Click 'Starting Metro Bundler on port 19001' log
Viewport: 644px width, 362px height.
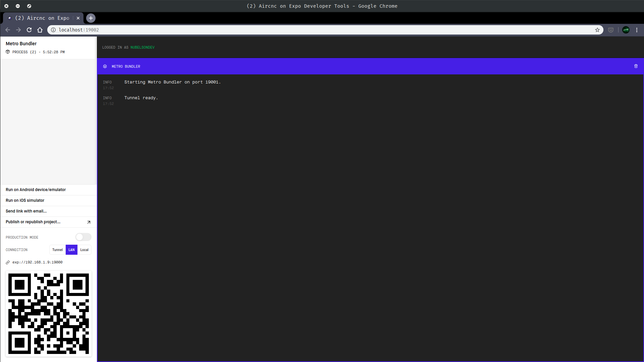[x=172, y=82]
